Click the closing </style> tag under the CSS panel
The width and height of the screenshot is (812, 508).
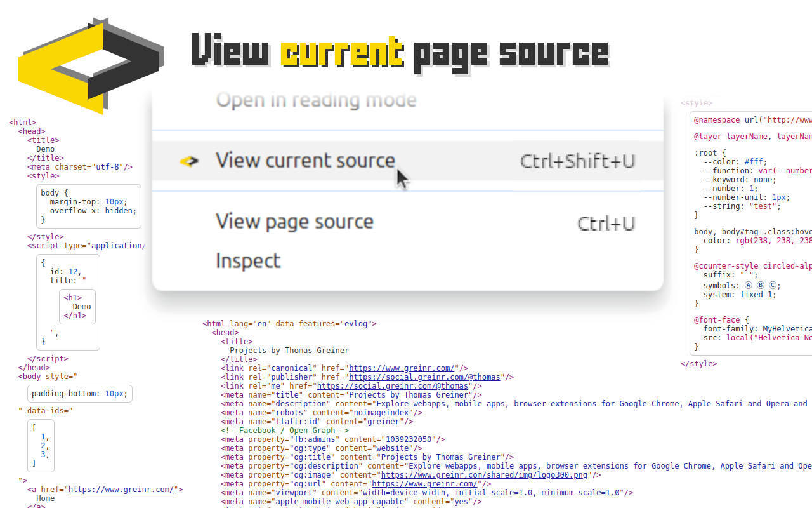click(x=699, y=364)
